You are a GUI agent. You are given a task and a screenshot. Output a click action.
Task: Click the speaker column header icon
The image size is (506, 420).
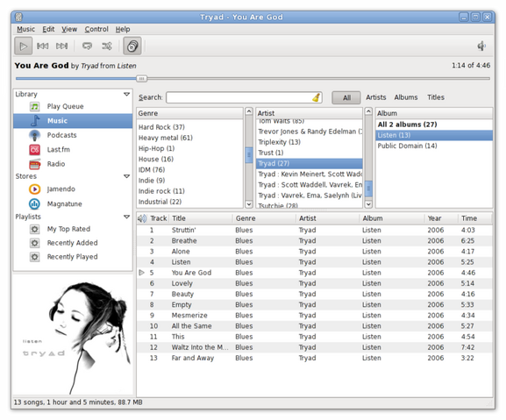click(142, 218)
